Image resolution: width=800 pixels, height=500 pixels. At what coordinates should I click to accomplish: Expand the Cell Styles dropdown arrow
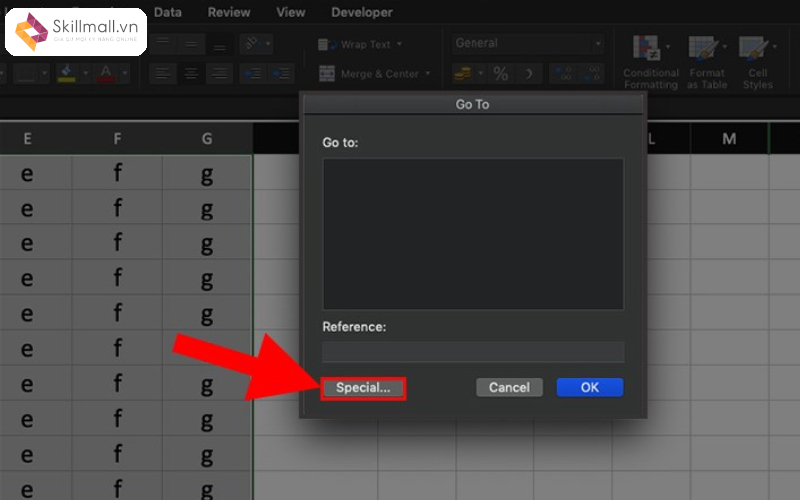pyautogui.click(x=774, y=47)
